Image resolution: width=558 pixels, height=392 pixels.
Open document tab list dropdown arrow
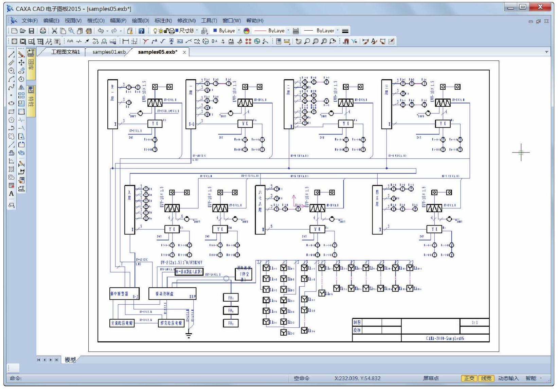(x=546, y=52)
